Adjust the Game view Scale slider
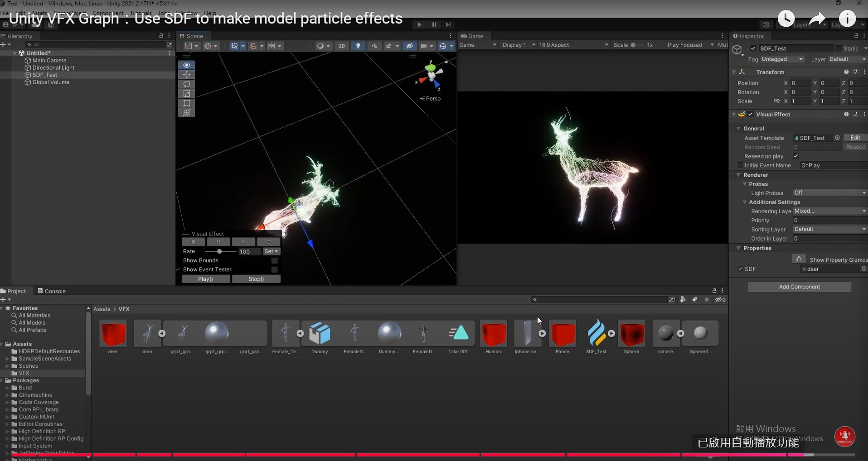The width and height of the screenshot is (868, 461). coord(637,45)
